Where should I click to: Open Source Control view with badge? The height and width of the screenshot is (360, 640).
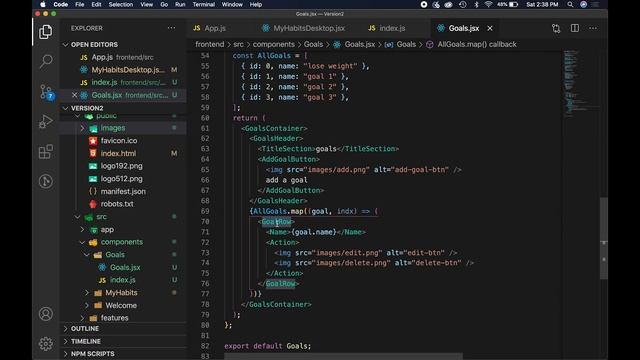coord(46,91)
